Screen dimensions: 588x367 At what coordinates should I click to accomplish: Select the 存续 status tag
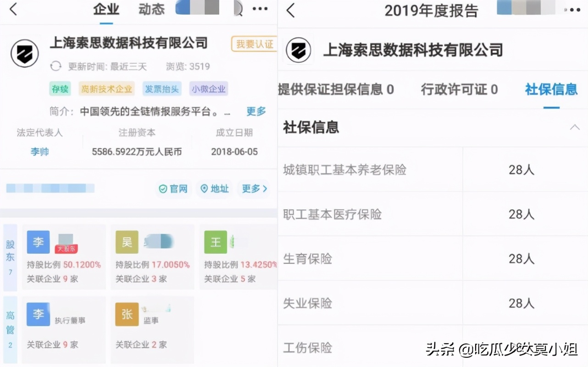tap(59, 89)
